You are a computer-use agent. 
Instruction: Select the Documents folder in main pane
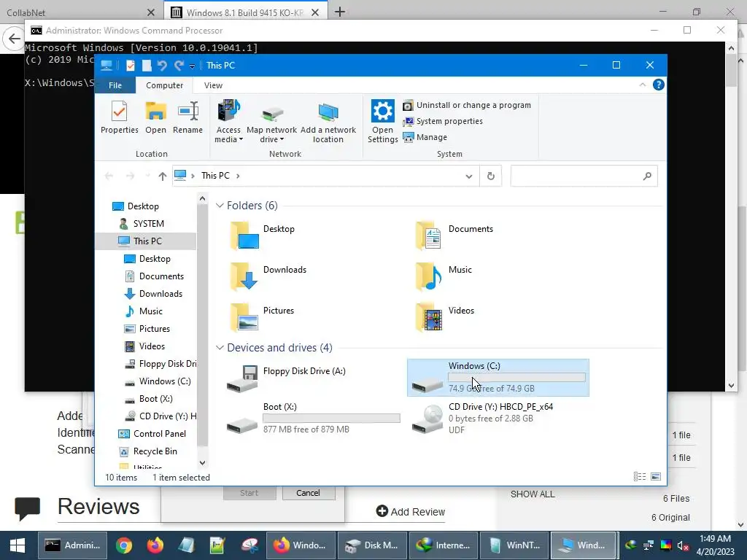(x=455, y=236)
